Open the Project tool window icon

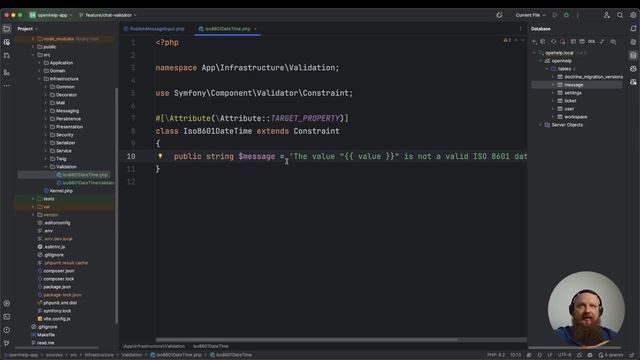pyautogui.click(x=7, y=29)
